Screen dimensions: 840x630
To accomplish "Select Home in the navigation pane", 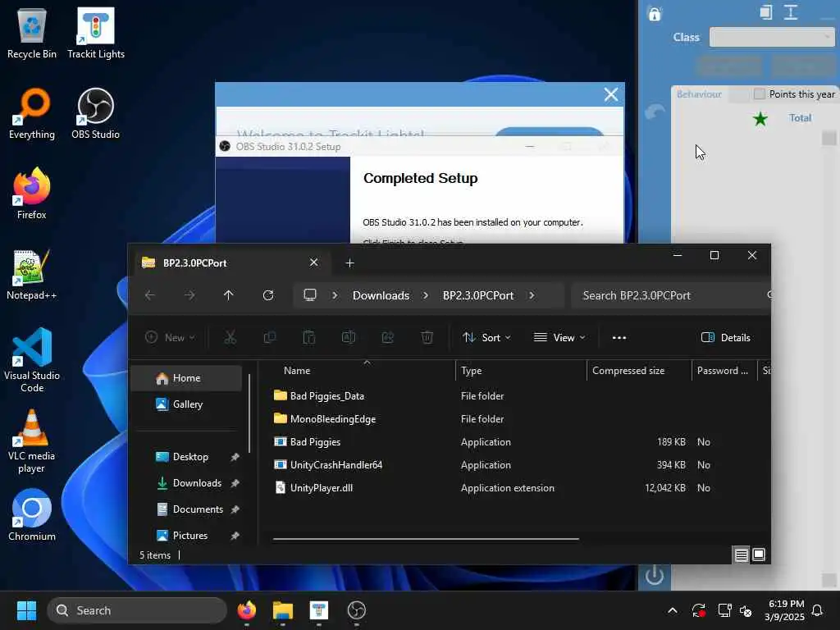I will tap(186, 378).
